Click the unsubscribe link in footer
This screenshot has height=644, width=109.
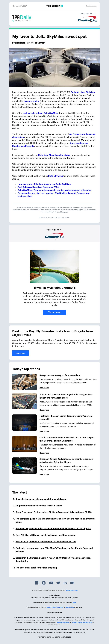(70, 607)
